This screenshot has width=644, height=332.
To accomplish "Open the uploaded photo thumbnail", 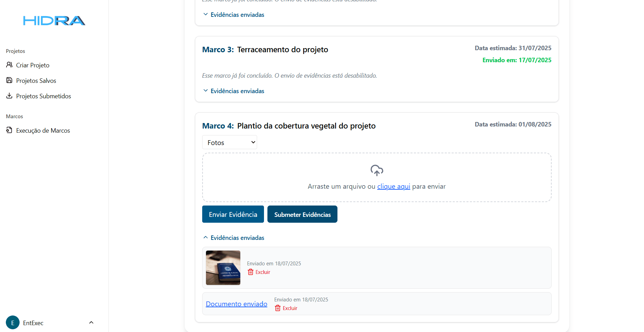I will click(223, 268).
